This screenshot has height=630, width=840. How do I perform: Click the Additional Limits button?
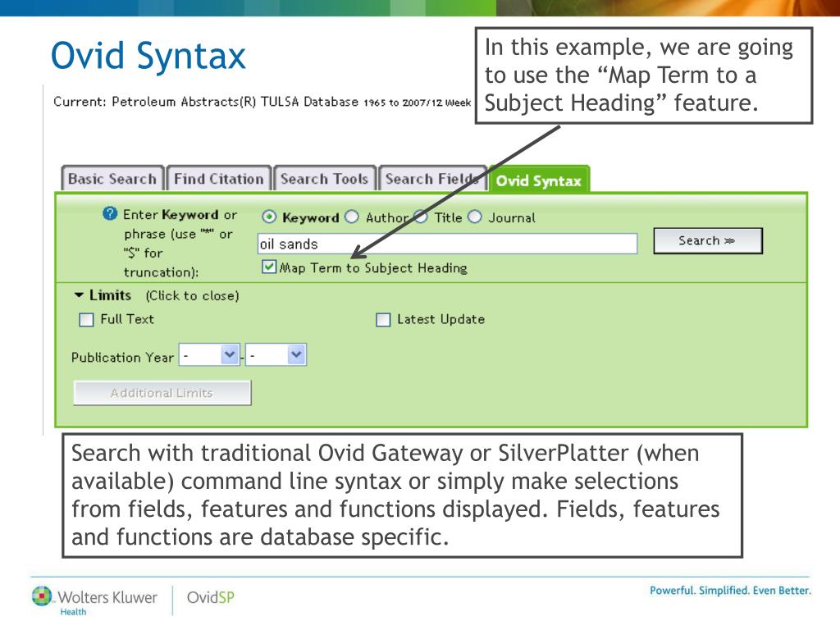162,393
